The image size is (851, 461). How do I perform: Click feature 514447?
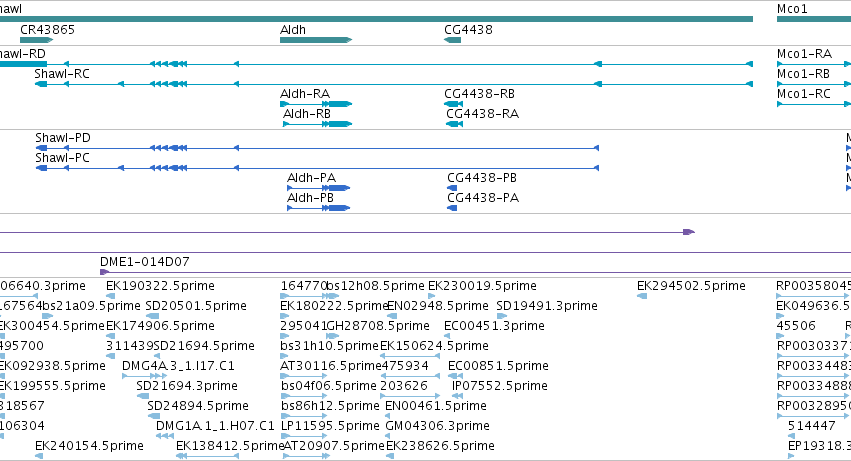[x=811, y=426]
